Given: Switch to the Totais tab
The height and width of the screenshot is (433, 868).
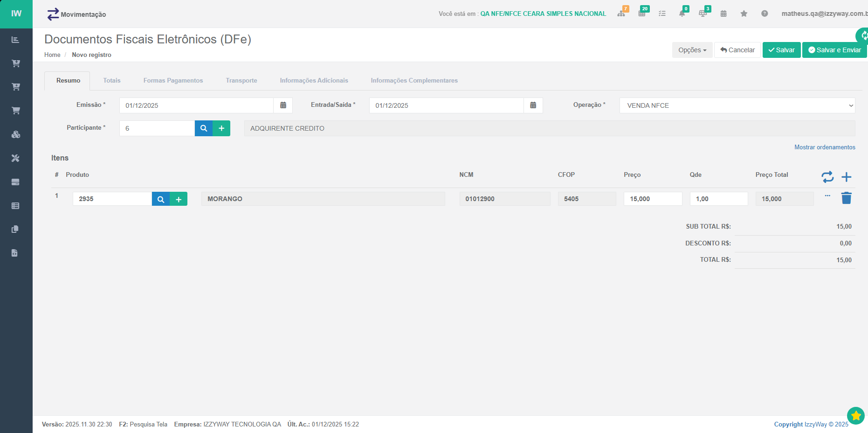Looking at the screenshot, I should pyautogui.click(x=112, y=81).
